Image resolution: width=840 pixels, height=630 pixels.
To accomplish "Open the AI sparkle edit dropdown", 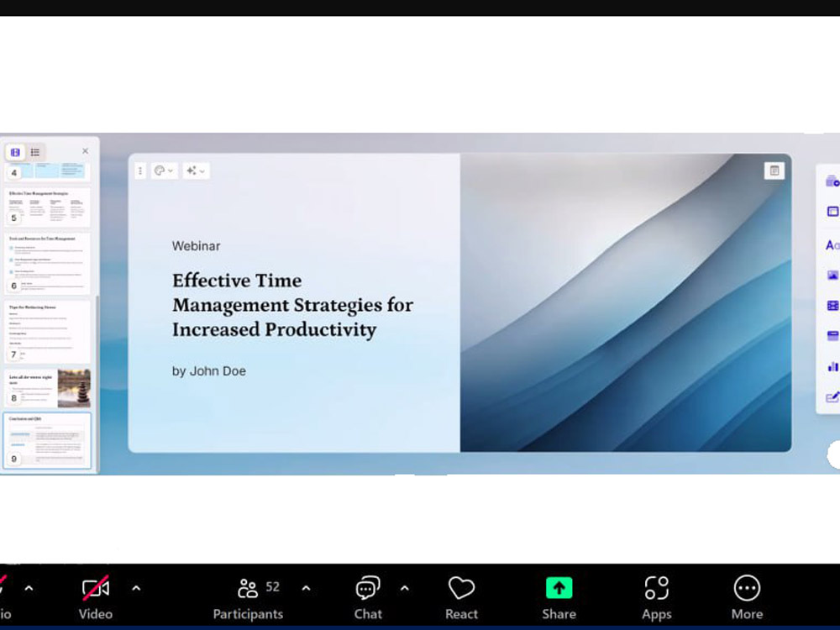I will coord(196,171).
